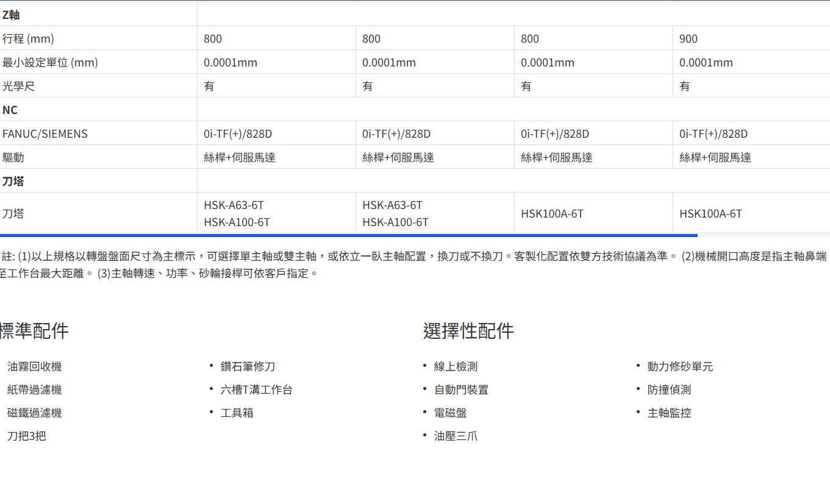Screen dimensions: 830x504
Task: Click the Z軸 section header row
Action: tap(11, 15)
